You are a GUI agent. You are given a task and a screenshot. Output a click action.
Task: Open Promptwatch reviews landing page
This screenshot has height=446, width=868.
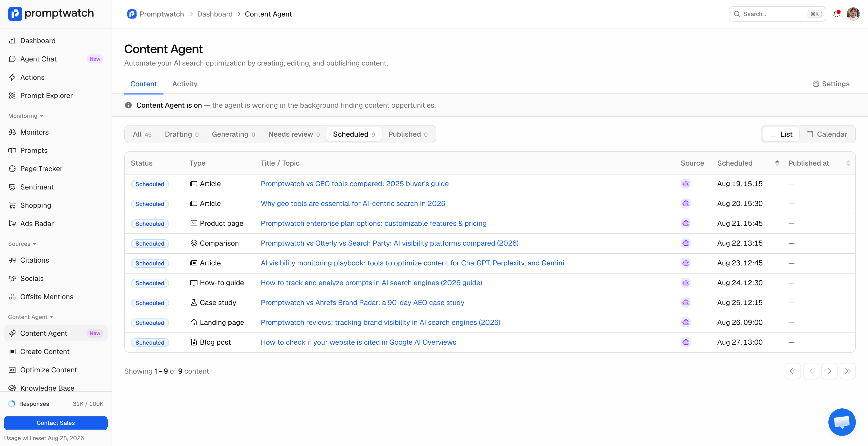pos(380,322)
